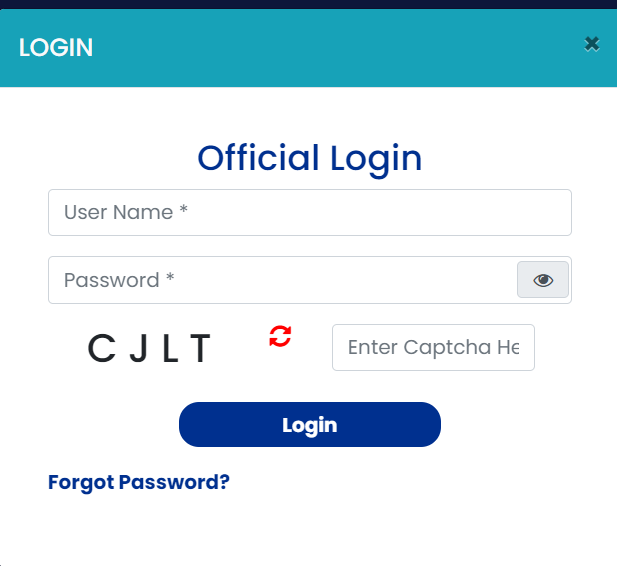The image size is (617, 566).
Task: Click the asterisk in the Password placeholder
Action: point(170,280)
